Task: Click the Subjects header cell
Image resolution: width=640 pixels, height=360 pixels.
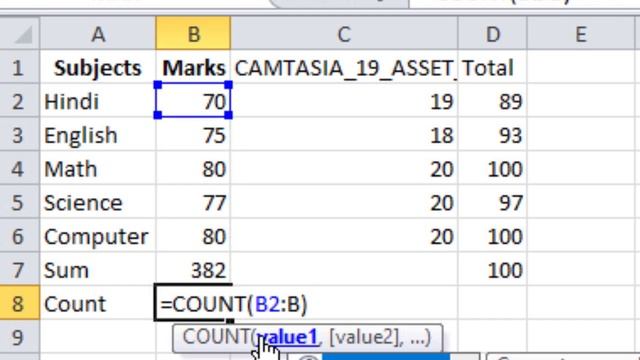Action: point(98,67)
